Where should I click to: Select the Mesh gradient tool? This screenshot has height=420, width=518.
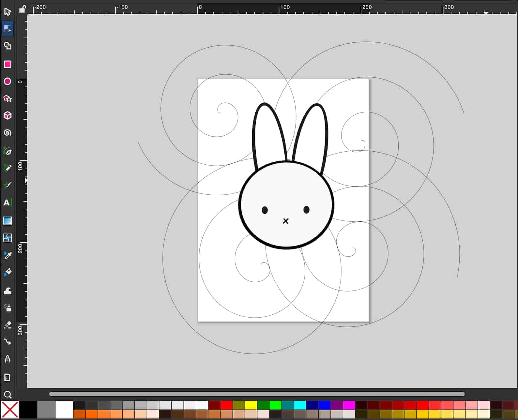point(8,238)
